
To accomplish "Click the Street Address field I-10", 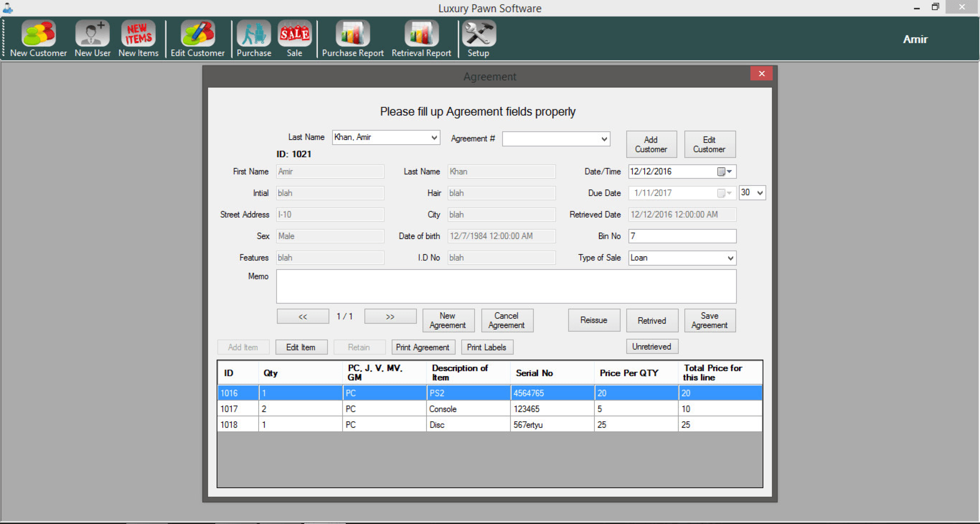I will (330, 215).
